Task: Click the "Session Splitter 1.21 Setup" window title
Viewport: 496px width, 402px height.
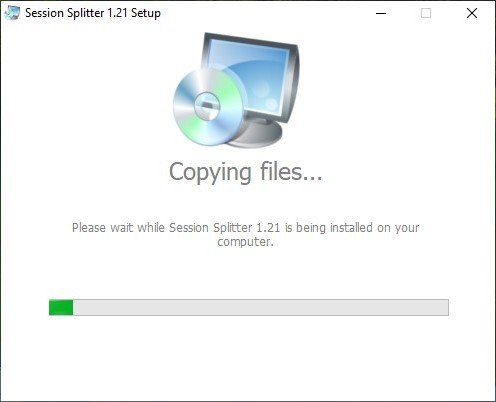Action: [93, 13]
